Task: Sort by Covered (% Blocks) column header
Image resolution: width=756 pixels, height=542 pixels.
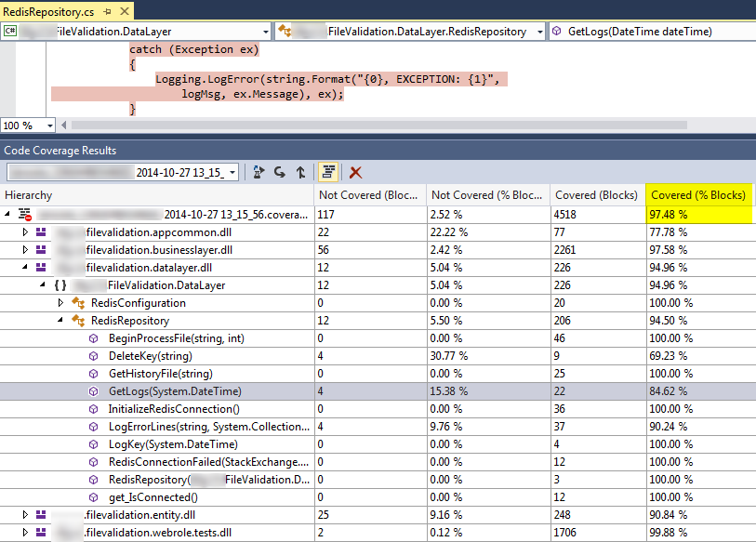Action: [x=697, y=195]
